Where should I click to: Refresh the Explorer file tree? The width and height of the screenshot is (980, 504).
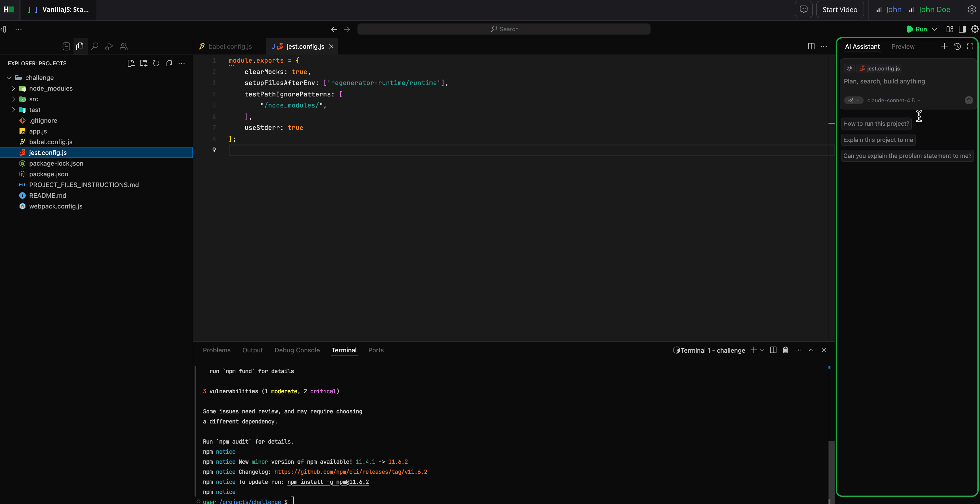tap(156, 63)
